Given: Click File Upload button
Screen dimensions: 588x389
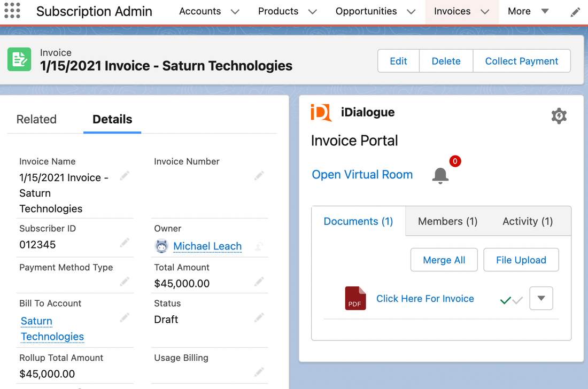Looking at the screenshot, I should click(x=521, y=260).
